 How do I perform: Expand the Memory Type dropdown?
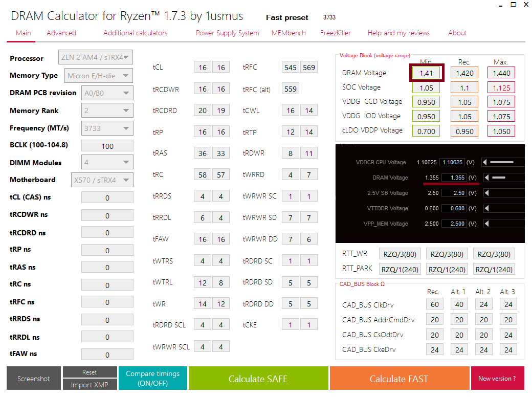(x=98, y=76)
